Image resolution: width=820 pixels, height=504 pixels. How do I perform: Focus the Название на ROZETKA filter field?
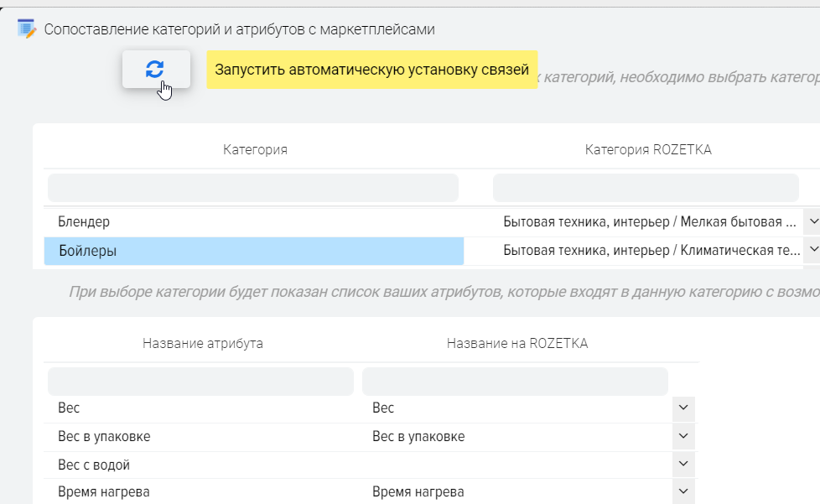point(515,382)
